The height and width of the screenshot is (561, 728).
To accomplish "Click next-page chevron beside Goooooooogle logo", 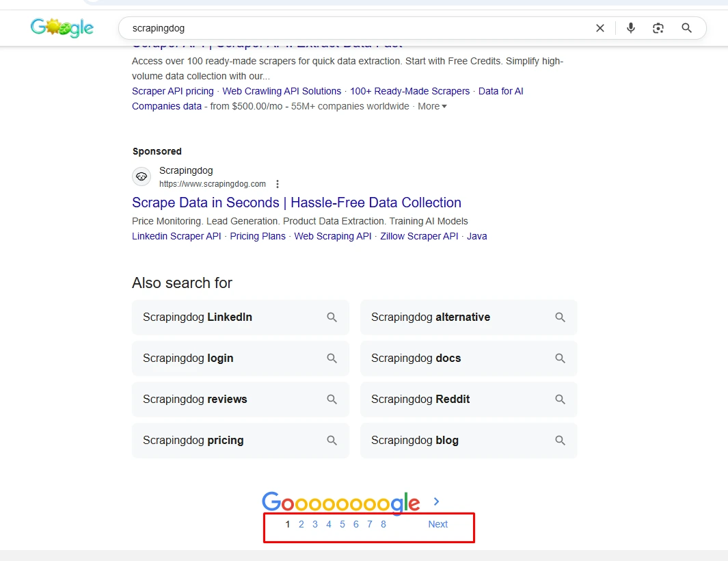I will point(436,501).
